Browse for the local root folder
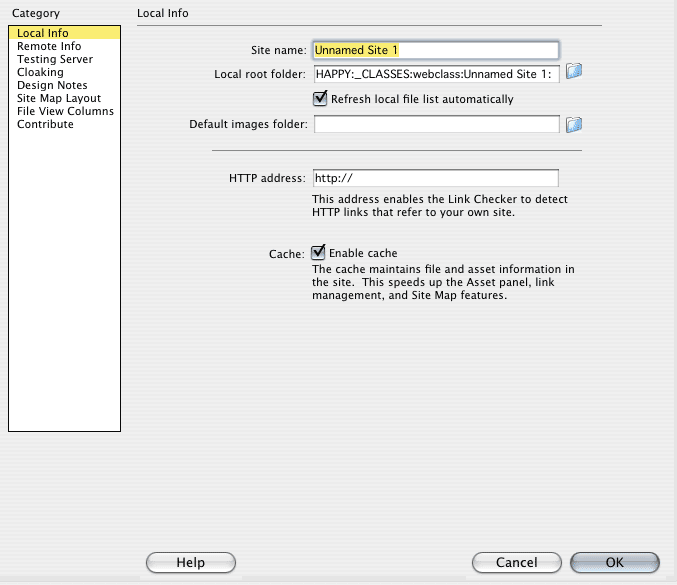Screen dimensions: 677x585 click(574, 72)
